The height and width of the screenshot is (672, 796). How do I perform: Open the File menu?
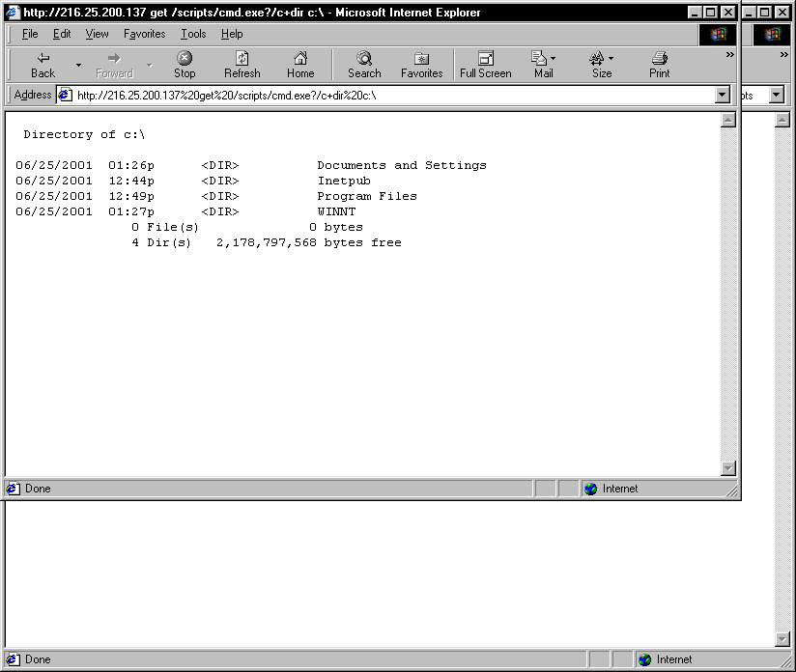coord(30,34)
